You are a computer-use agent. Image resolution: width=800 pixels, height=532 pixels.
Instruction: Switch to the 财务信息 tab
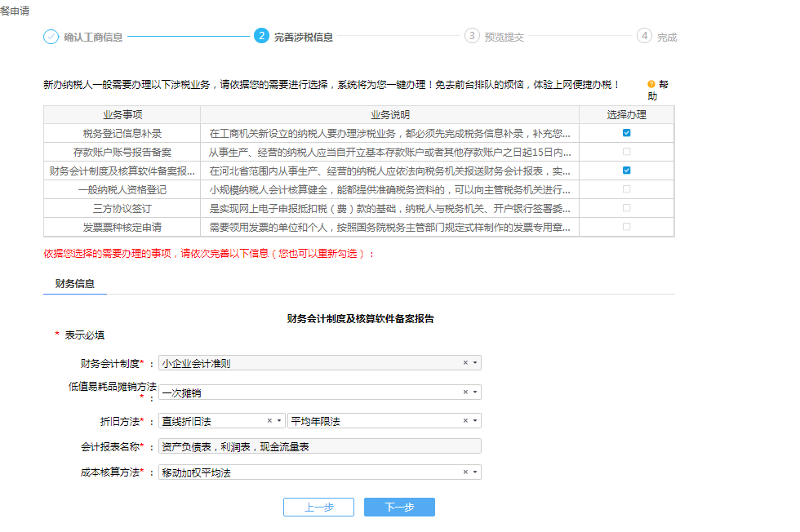pos(75,284)
